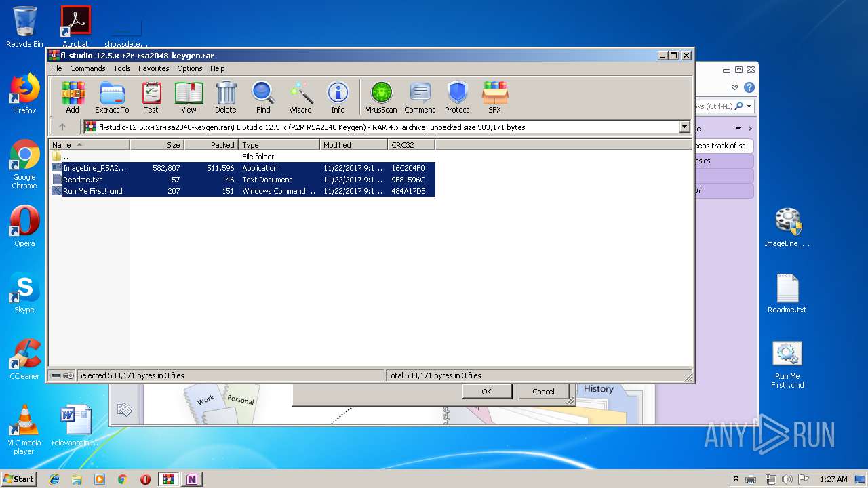Open the CCleaner desktop shortcut

pyautogui.click(x=24, y=359)
